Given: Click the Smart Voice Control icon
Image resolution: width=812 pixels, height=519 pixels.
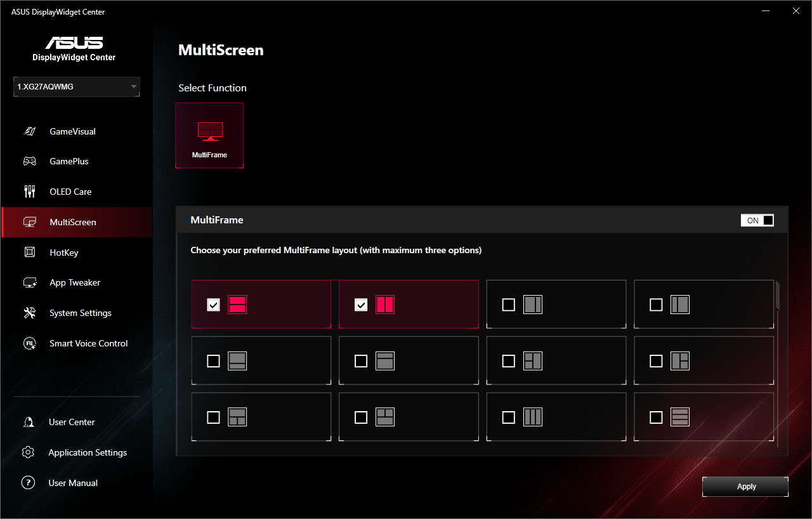Looking at the screenshot, I should pos(29,343).
